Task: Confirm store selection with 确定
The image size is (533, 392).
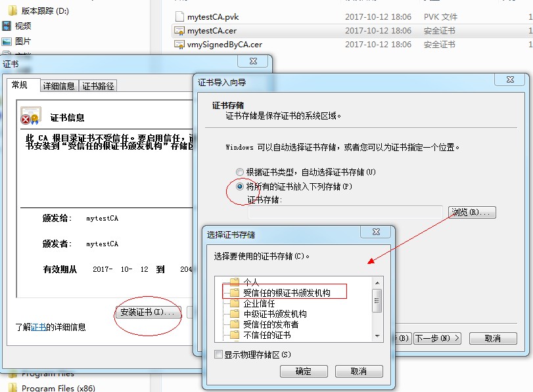Action: tap(304, 371)
